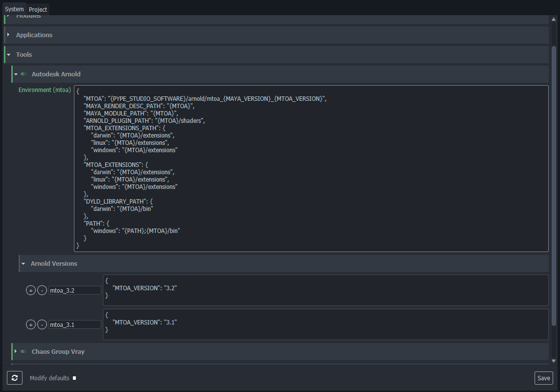This screenshot has width=560, height=392.
Task: Collapse the Arnold Versions group
Action: point(23,264)
